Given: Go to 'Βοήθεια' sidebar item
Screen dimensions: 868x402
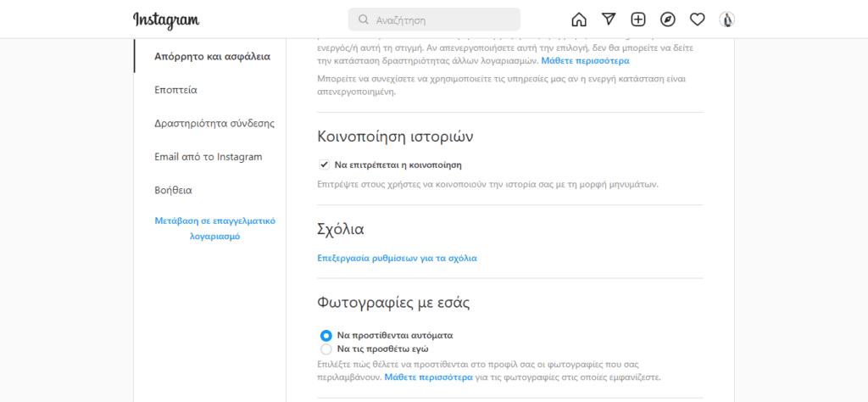Looking at the screenshot, I should (x=173, y=190).
